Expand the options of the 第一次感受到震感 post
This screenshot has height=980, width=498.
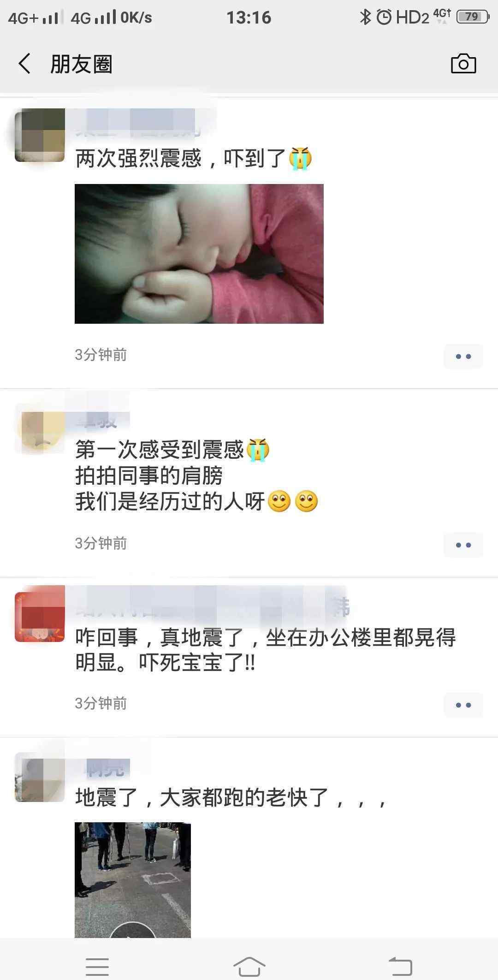[463, 545]
